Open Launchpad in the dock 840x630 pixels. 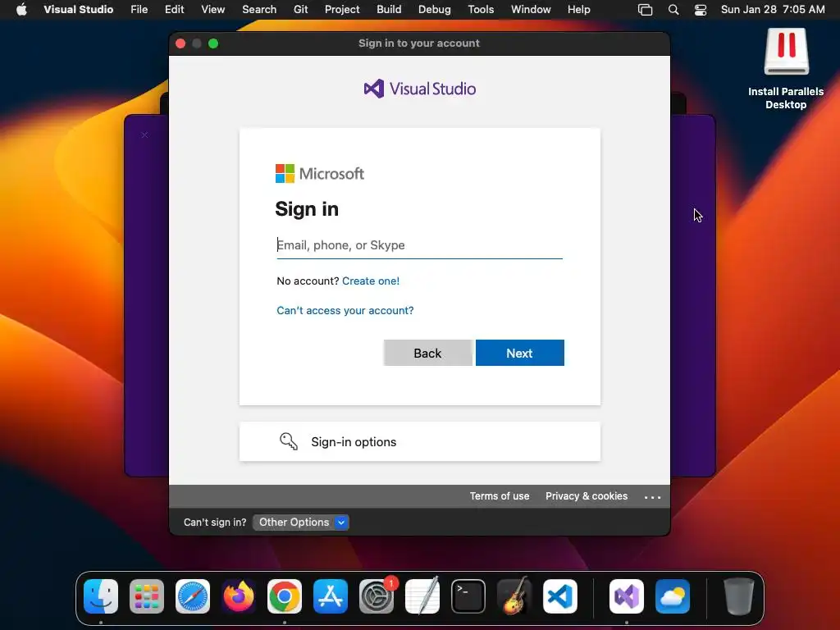(147, 596)
